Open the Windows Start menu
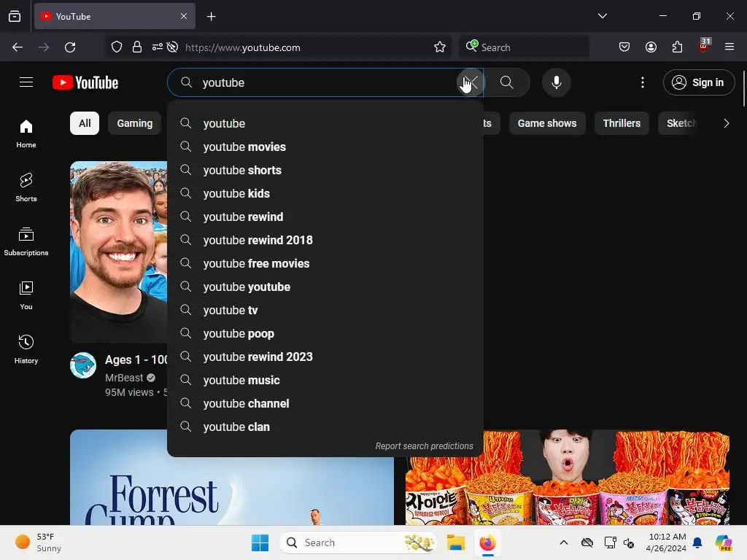747x560 pixels. (x=260, y=542)
